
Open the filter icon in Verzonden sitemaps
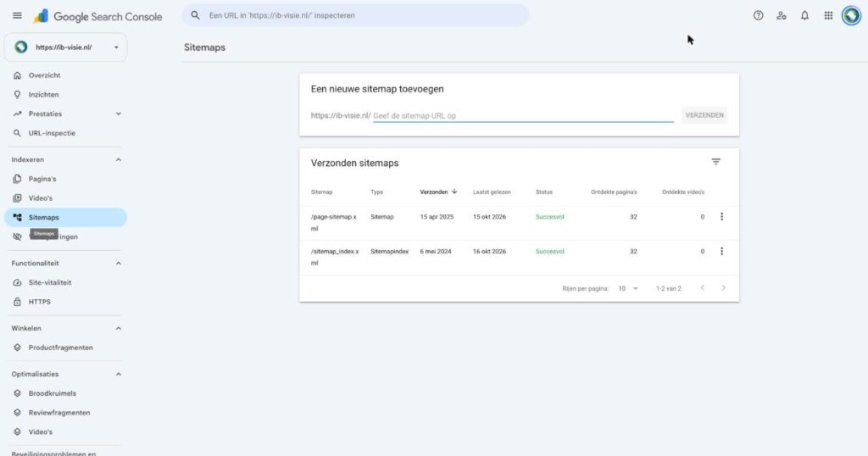coord(715,162)
